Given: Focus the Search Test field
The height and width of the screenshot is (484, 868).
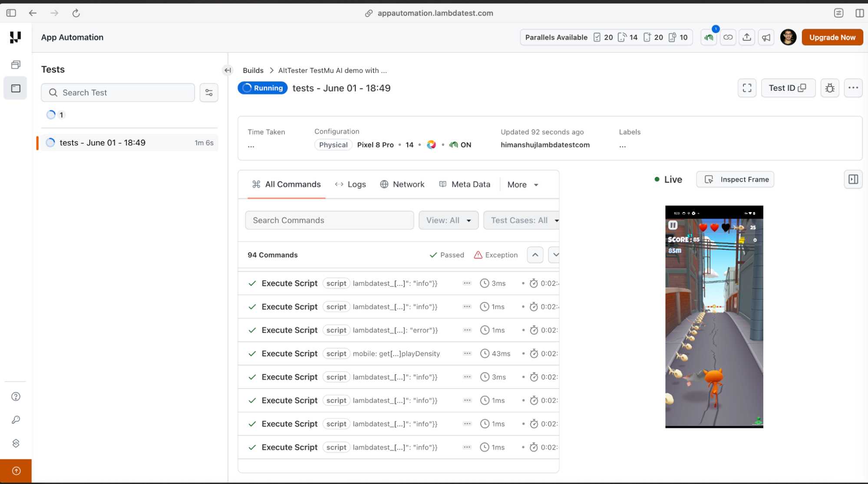Looking at the screenshot, I should 118,93.
